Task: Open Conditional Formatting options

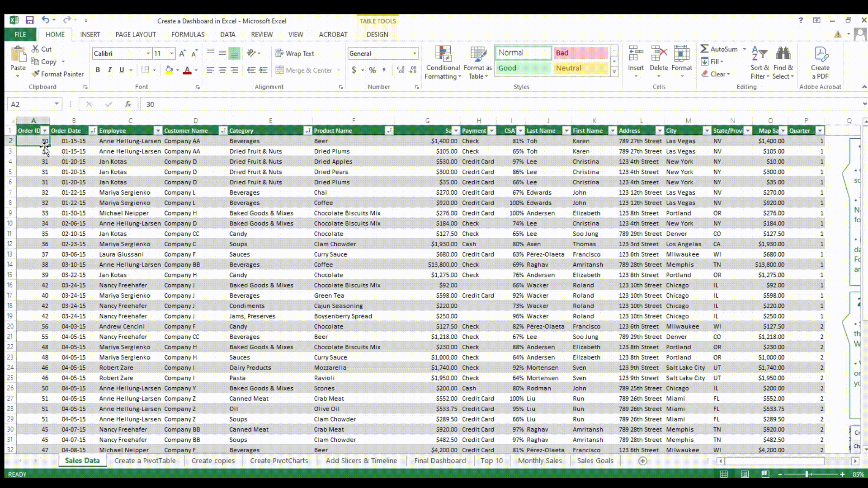Action: click(443, 63)
